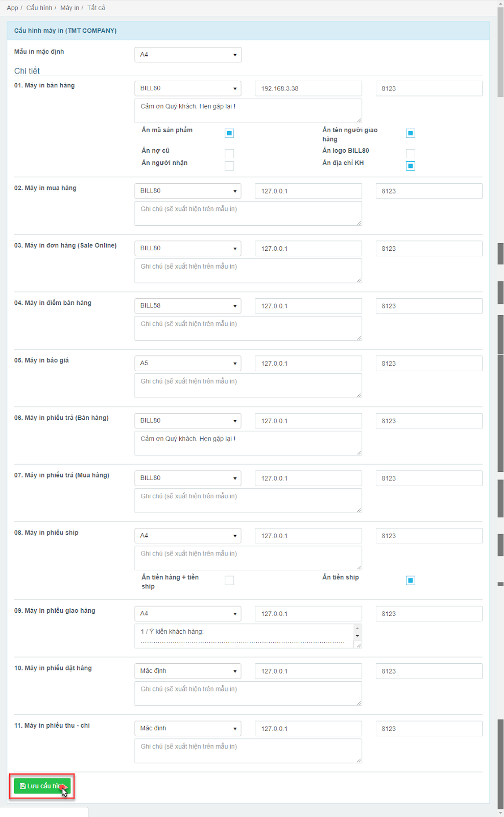The height and width of the screenshot is (817, 504).
Task: Open the Mặc định dropdown for phiếu đặt hàng
Action: (x=188, y=671)
